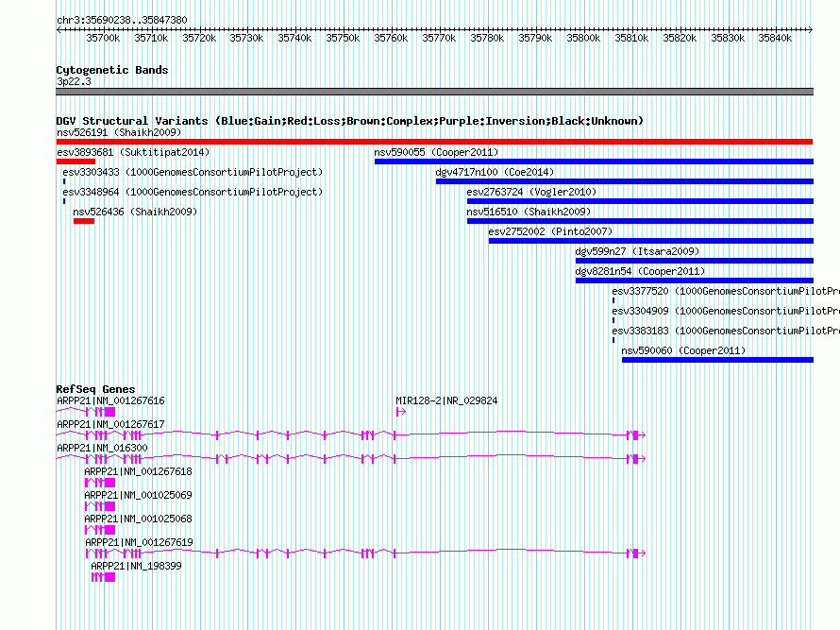Select the red nsv526436 loss bar
This screenshot has width=840, height=630.
click(x=84, y=221)
